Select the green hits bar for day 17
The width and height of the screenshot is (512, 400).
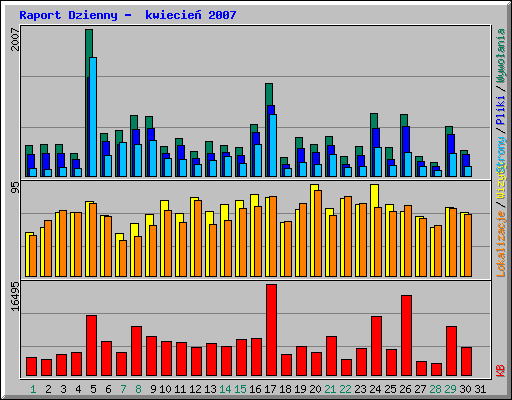pos(269,94)
